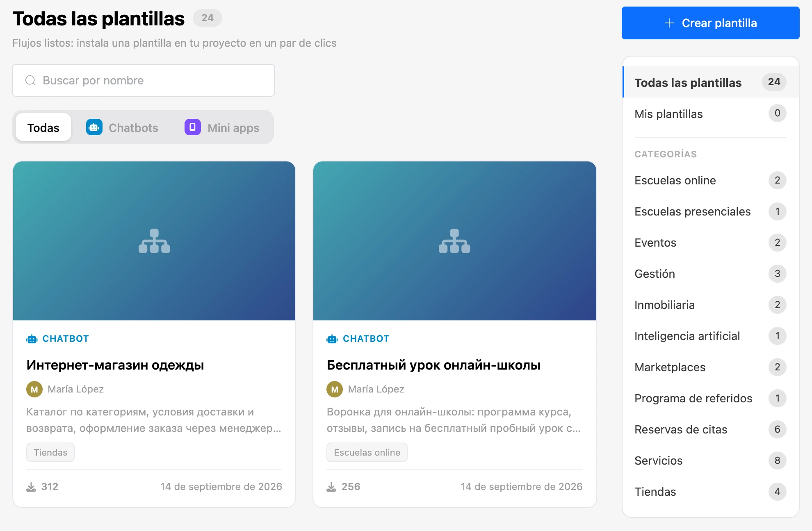Open Todas las plantillas in sidebar
The width and height of the screenshot is (812, 531).
point(711,82)
